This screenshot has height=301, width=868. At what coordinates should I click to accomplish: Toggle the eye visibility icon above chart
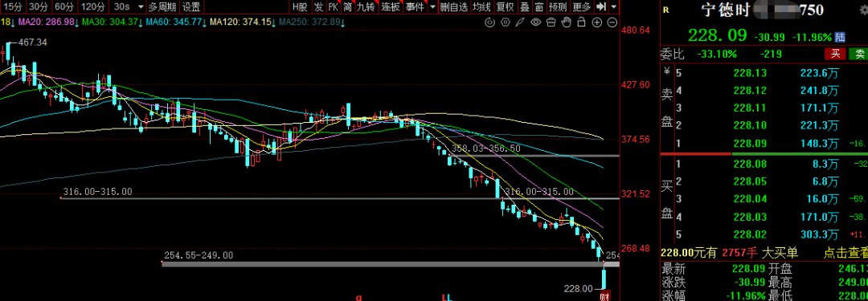click(x=535, y=22)
